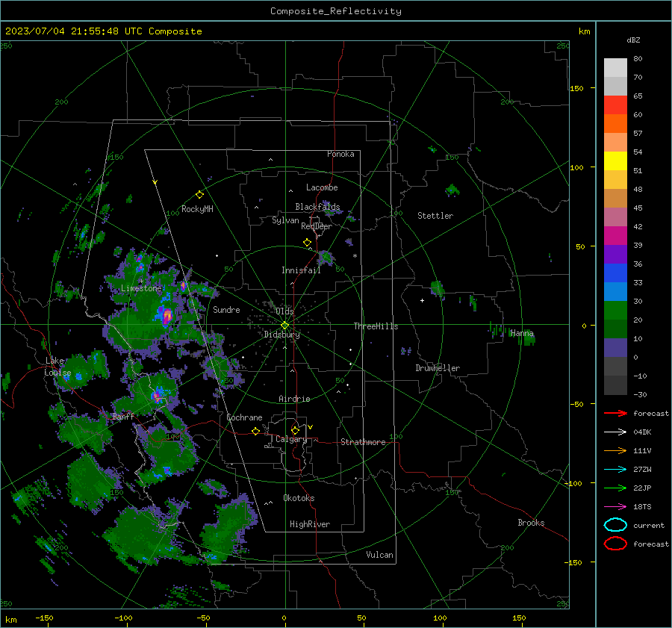
Task: Click the Limestone label
Action: click(x=141, y=288)
